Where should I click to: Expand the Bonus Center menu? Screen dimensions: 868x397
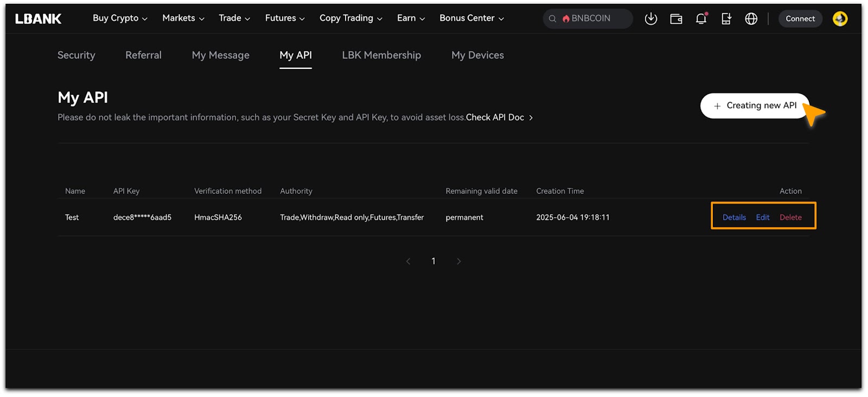pos(471,18)
